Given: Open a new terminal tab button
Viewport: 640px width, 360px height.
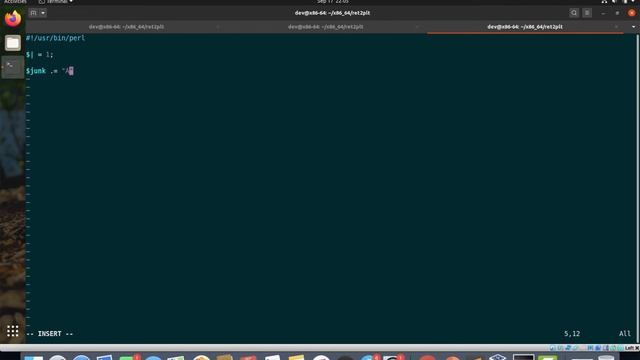Looking at the screenshot, I should coord(33,13).
